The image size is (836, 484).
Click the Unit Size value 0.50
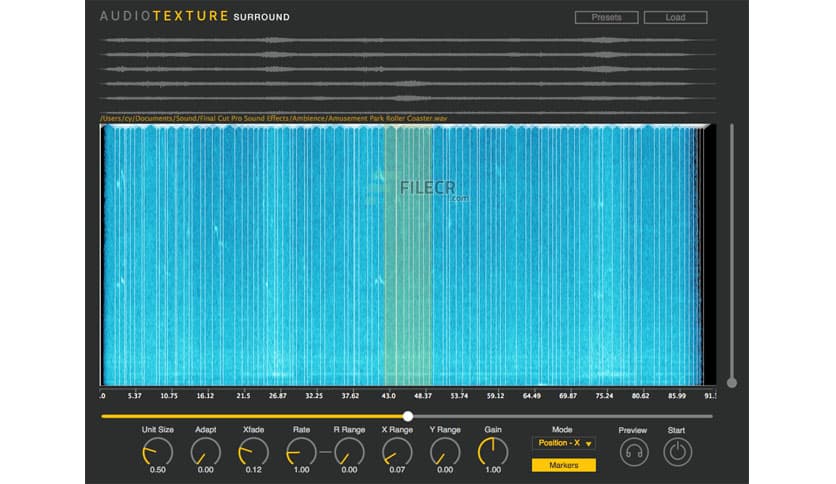(x=157, y=470)
